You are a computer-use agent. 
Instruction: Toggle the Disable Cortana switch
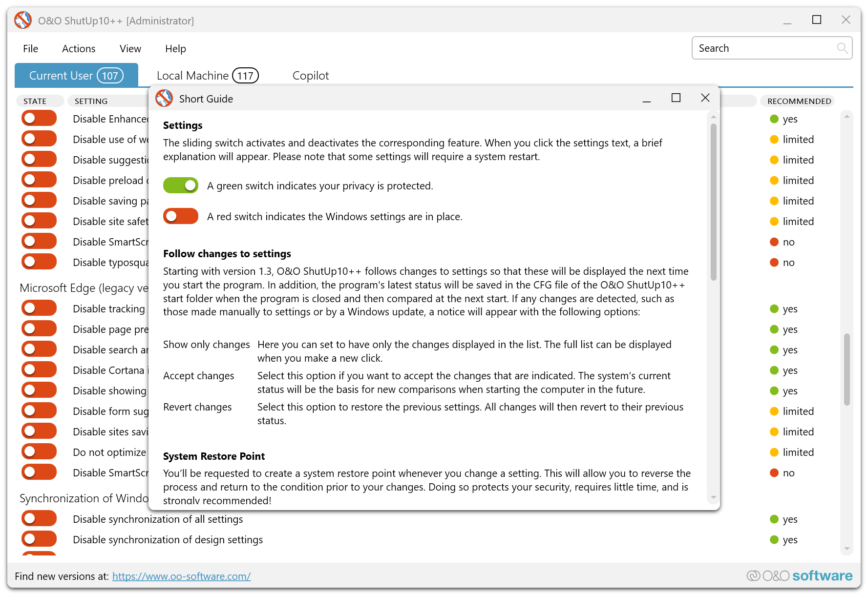click(39, 369)
